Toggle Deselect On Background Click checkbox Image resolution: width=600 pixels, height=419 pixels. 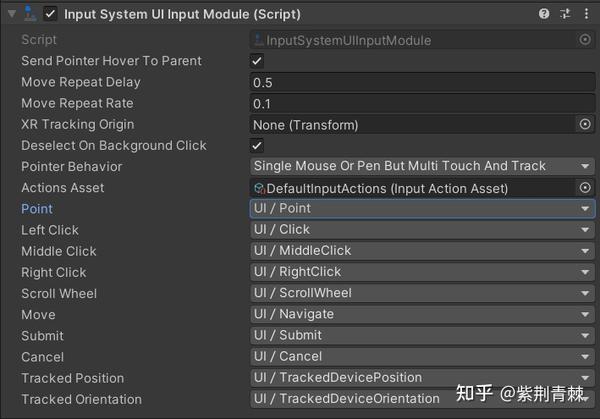257,145
